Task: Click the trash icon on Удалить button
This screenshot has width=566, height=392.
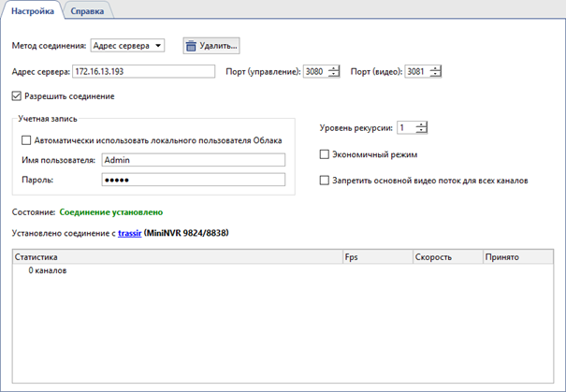Action: click(191, 45)
